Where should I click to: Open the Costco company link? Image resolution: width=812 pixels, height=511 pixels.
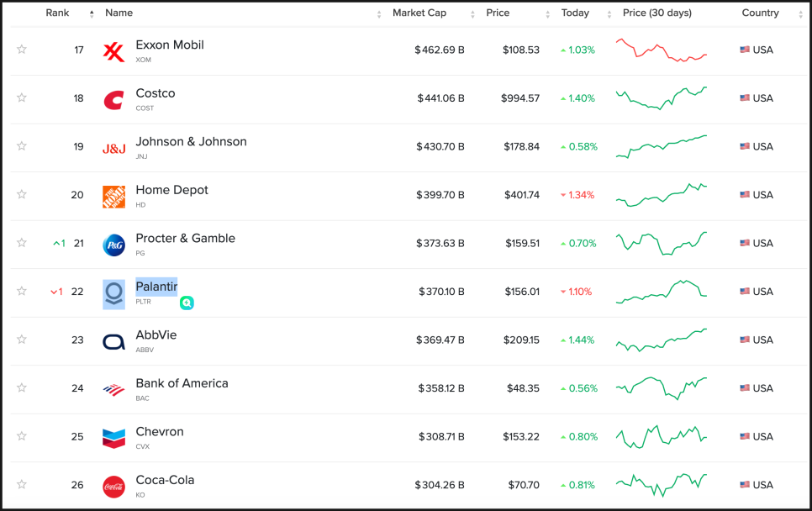(156, 93)
